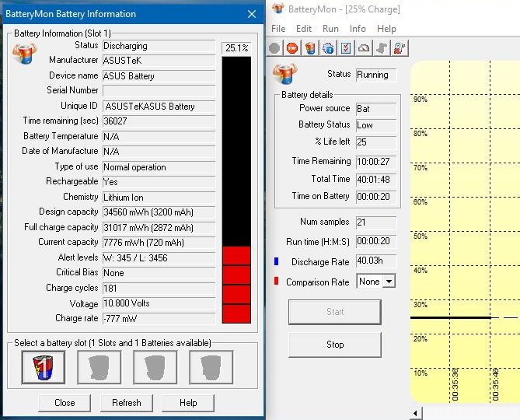The height and width of the screenshot is (420, 520).
Task: Click the gear with blue info toolbar icon
Action: tap(328, 48)
